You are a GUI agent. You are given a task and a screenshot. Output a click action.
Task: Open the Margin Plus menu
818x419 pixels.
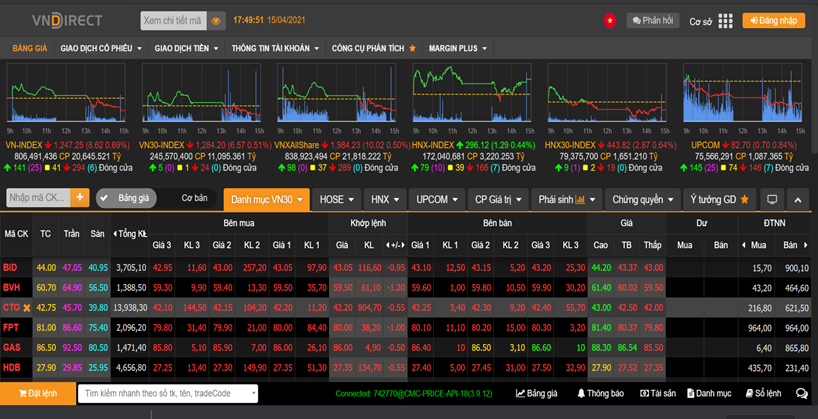point(458,47)
